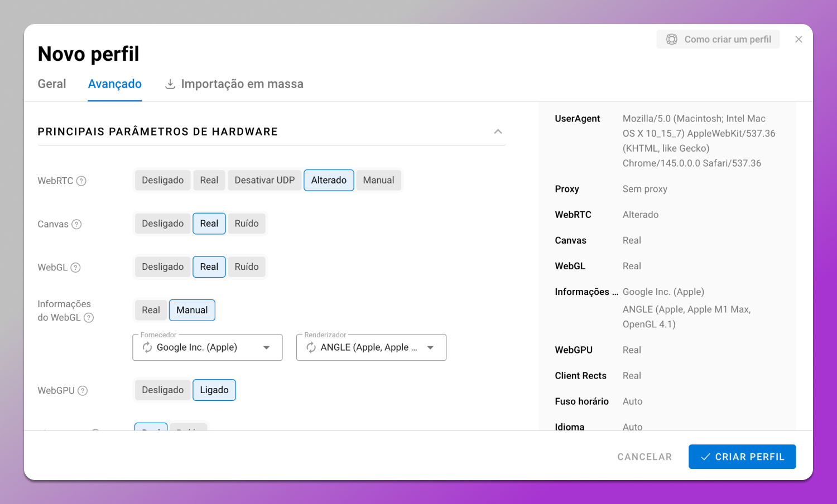Viewport: 837px width, 504px height.
Task: Select Real for Informações do WebGL
Action: pyautogui.click(x=151, y=310)
